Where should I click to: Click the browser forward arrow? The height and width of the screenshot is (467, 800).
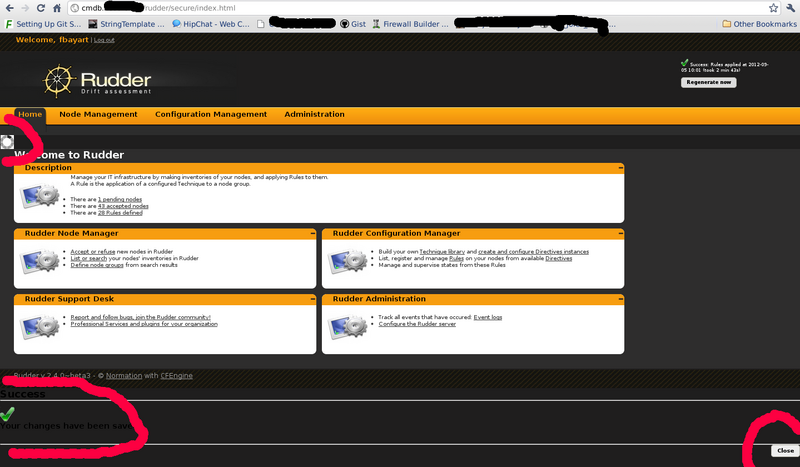[x=25, y=8]
